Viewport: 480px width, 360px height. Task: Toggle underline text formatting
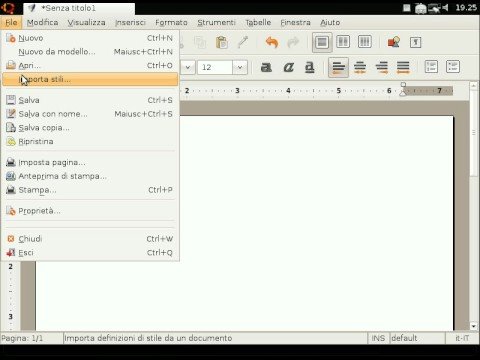point(310,67)
